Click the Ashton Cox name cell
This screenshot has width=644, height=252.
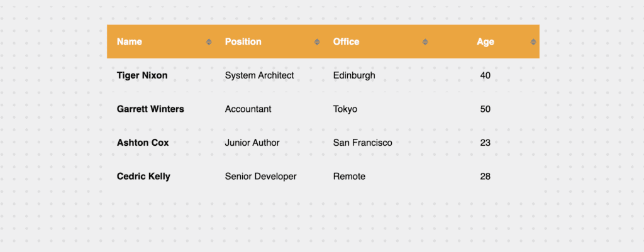pyautogui.click(x=143, y=143)
